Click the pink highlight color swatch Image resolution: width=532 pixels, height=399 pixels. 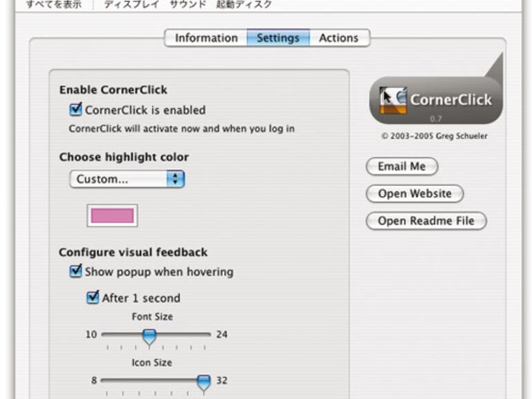[112, 215]
